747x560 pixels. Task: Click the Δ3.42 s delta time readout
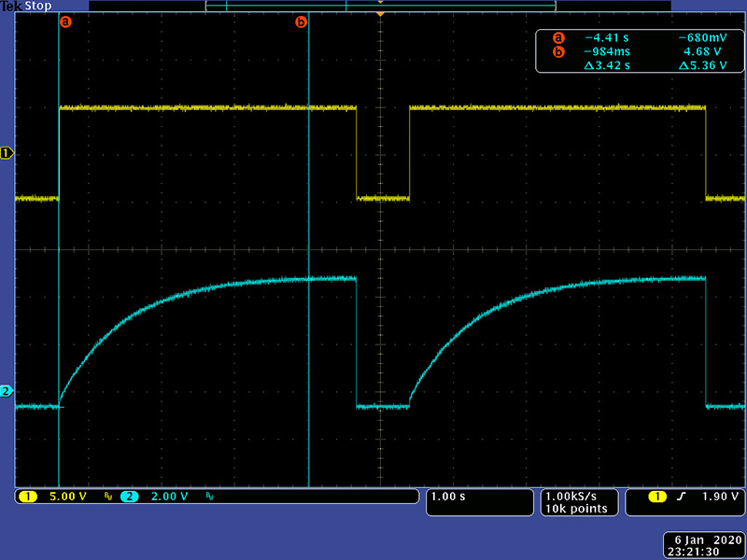pos(607,66)
